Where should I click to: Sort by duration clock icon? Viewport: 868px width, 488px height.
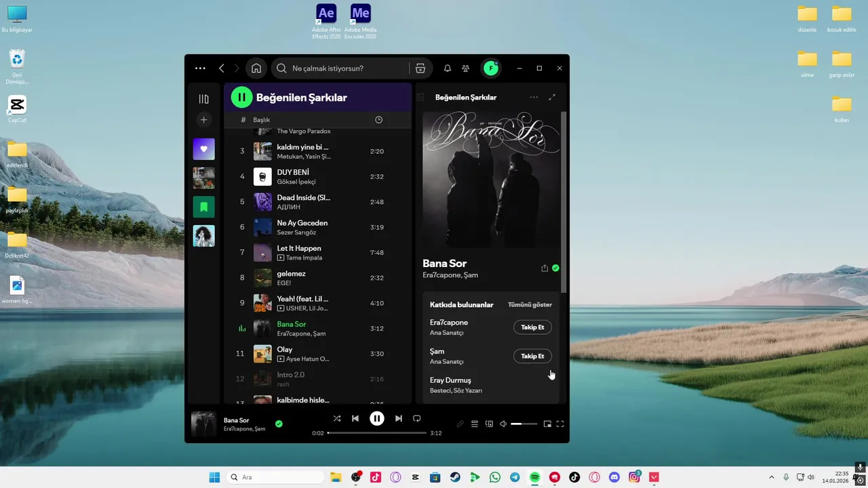pyautogui.click(x=378, y=120)
